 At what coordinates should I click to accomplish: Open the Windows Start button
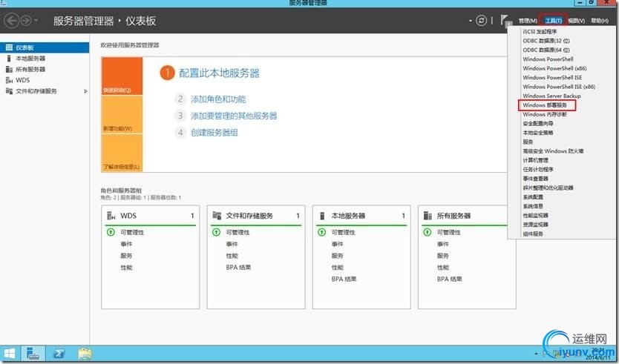(10, 354)
